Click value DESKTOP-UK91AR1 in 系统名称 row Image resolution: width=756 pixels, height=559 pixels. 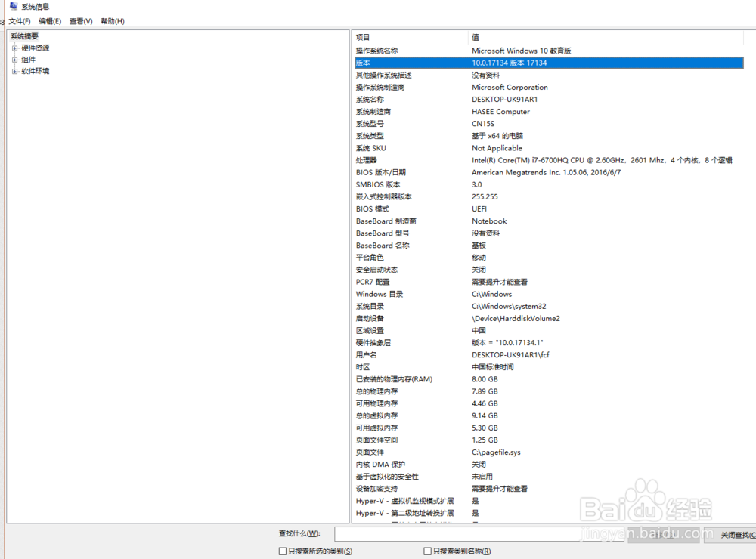[504, 99]
